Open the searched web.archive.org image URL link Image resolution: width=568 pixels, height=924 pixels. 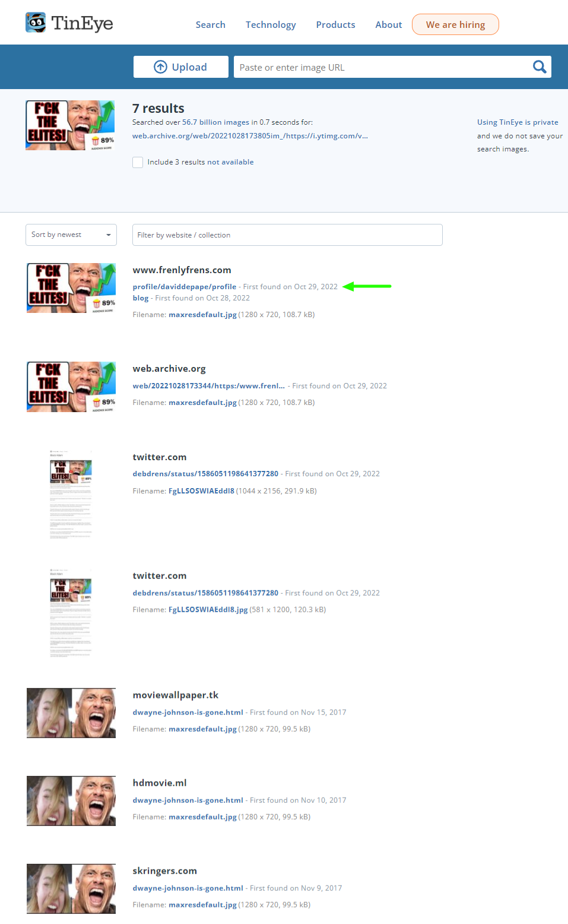[250, 136]
